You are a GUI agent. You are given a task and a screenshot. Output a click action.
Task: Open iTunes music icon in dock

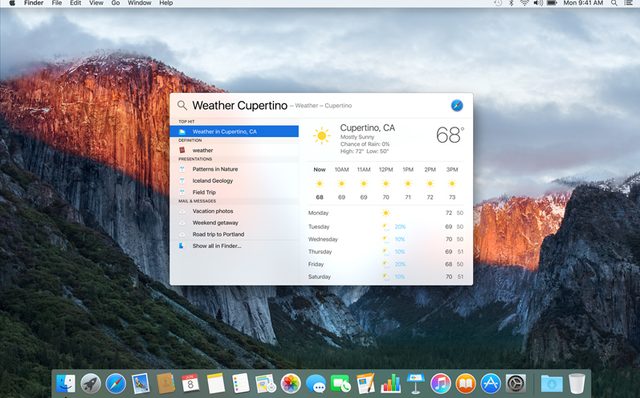[x=441, y=384]
